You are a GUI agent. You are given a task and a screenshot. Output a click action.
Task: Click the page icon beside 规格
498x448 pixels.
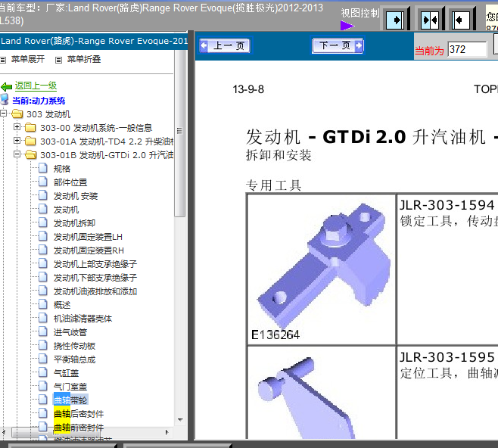pos(43,168)
